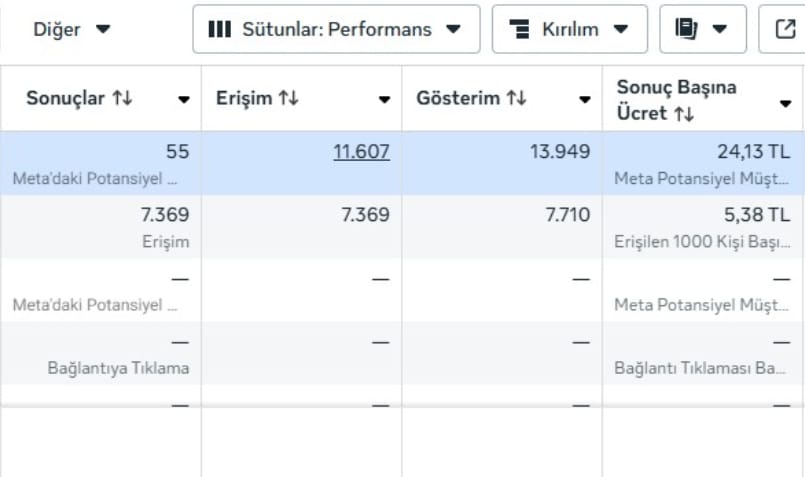Screen dimensions: 805x477
Task: Click the Bağlantıya Tıklama result cell
Action: (101, 353)
